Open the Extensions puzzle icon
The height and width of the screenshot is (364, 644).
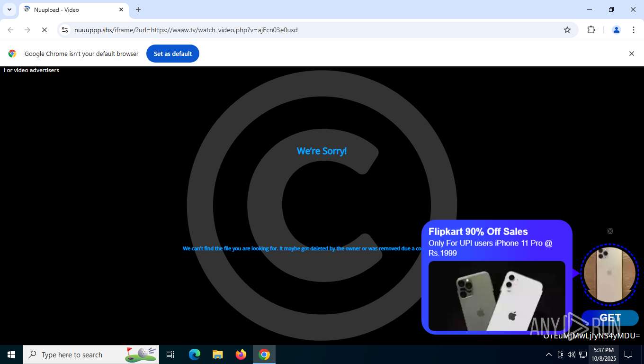pyautogui.click(x=591, y=30)
